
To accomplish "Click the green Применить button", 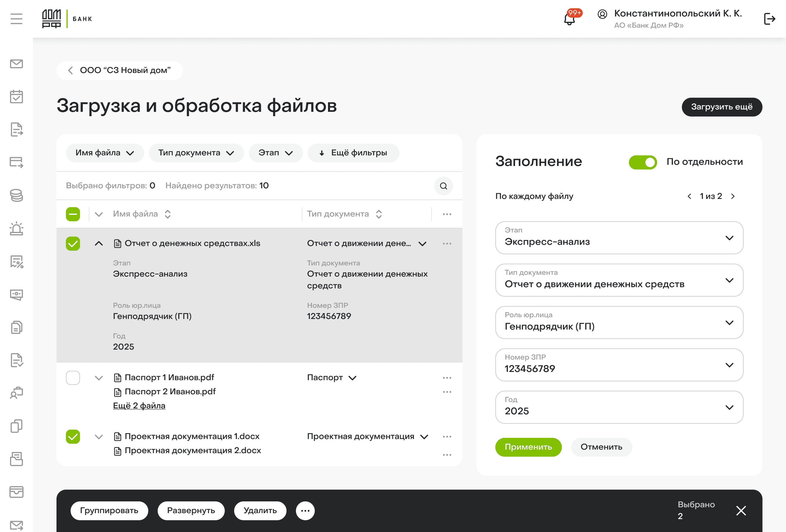I will point(528,447).
